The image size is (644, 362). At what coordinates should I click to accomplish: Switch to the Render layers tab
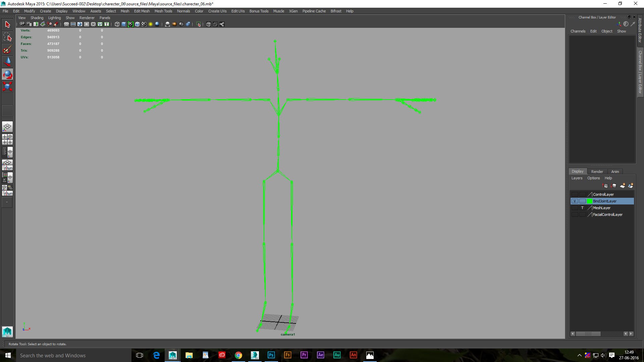click(x=597, y=171)
